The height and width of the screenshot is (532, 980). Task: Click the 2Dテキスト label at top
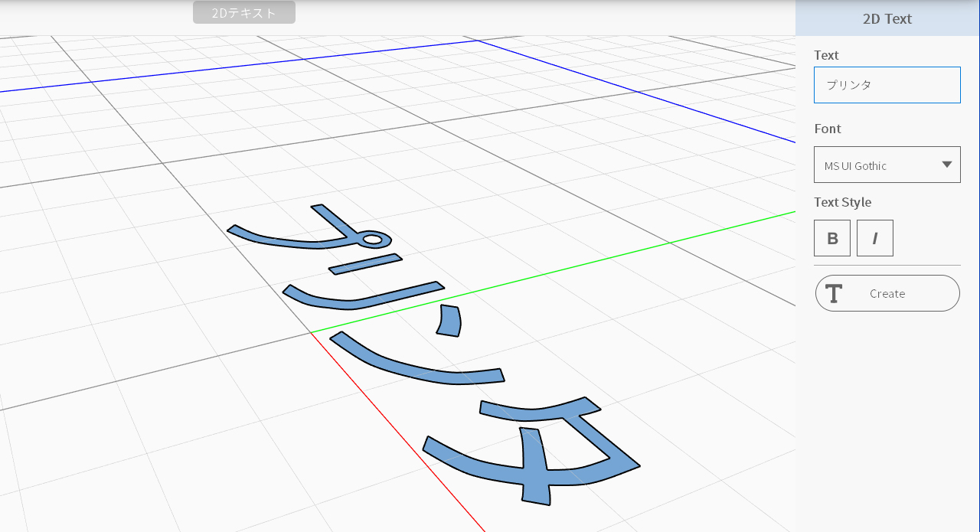[243, 12]
